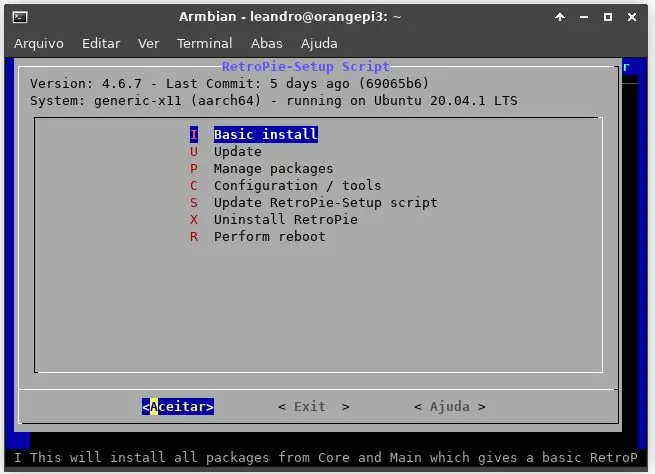Select Manage packages entry
Screen dimensions: 655x474
(x=274, y=169)
